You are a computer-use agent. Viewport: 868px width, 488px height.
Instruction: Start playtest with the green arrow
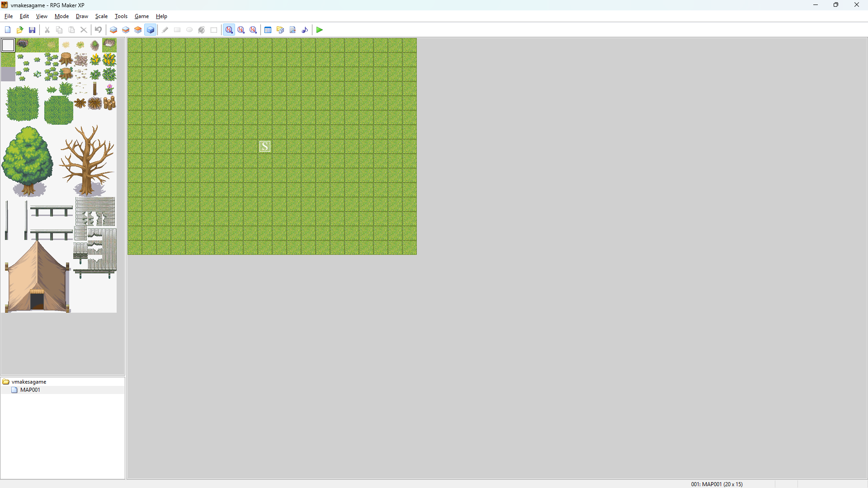click(320, 30)
